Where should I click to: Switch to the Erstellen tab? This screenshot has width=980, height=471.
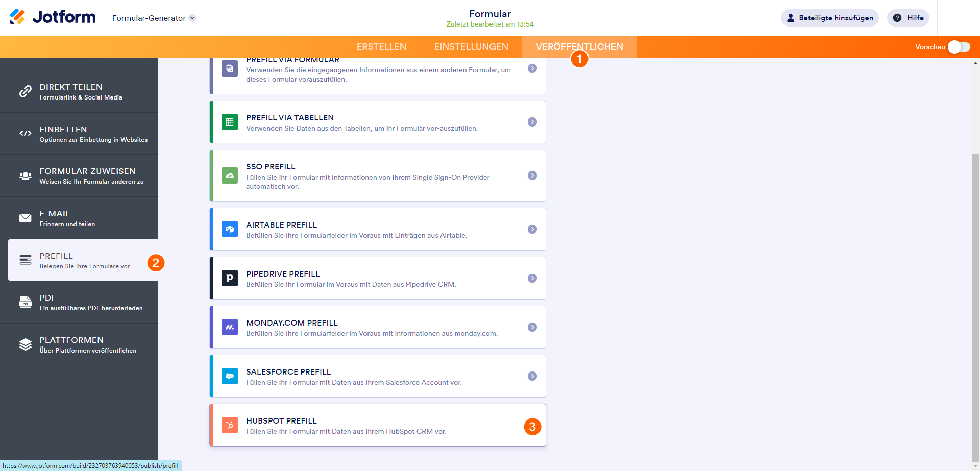tap(381, 47)
